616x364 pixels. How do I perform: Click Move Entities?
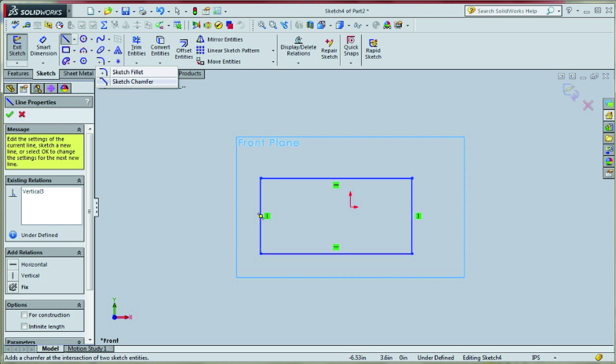(x=218, y=61)
